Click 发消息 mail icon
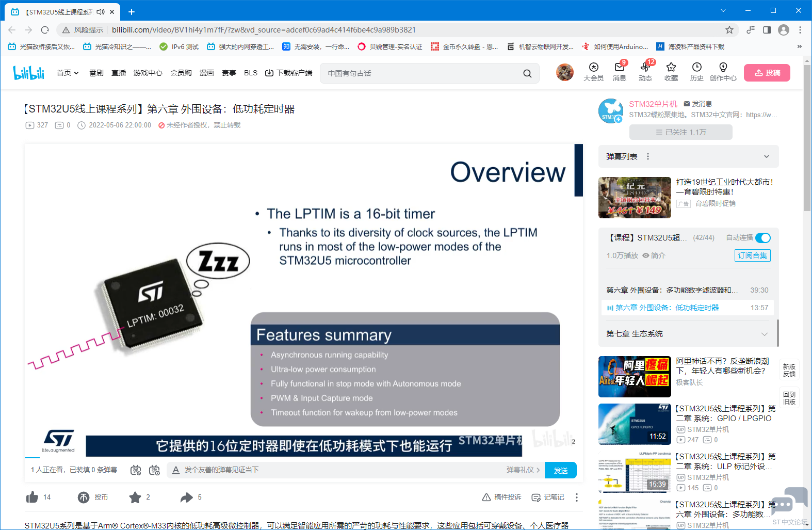Viewport: 812px width, 530px height. click(687, 104)
